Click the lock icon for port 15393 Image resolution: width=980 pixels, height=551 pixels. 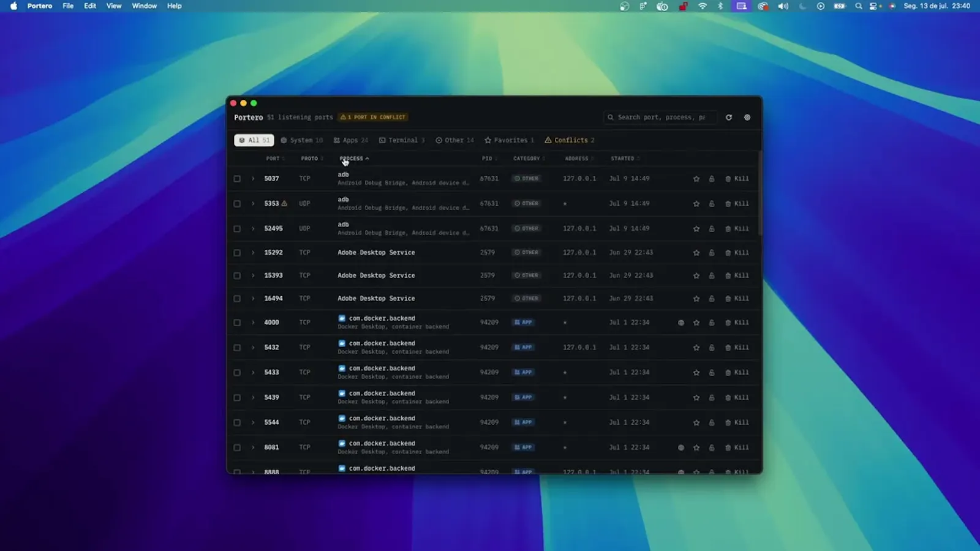click(712, 275)
